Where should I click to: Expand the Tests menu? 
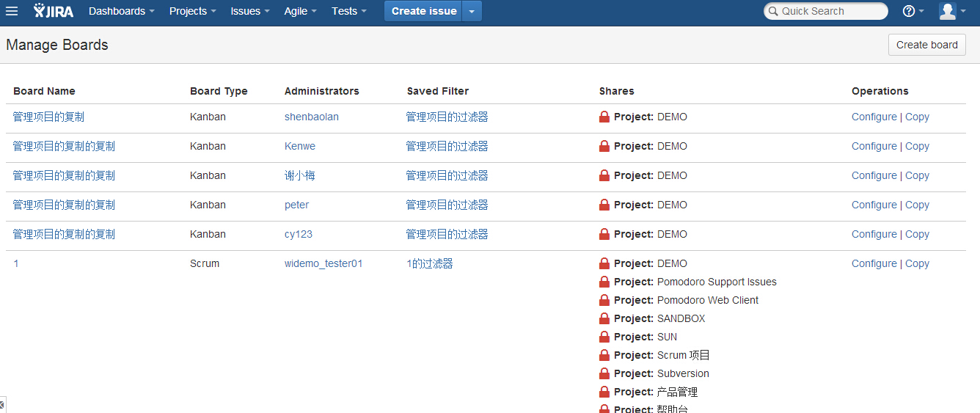[x=349, y=11]
